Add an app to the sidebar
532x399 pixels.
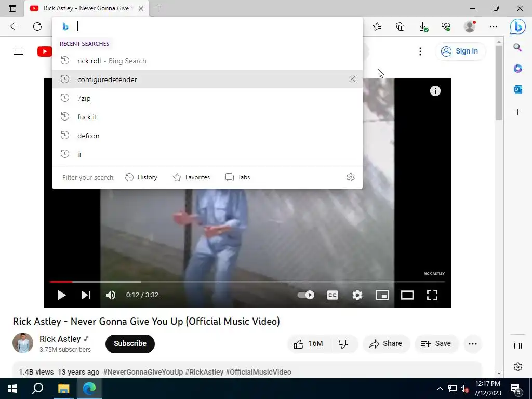point(518,112)
